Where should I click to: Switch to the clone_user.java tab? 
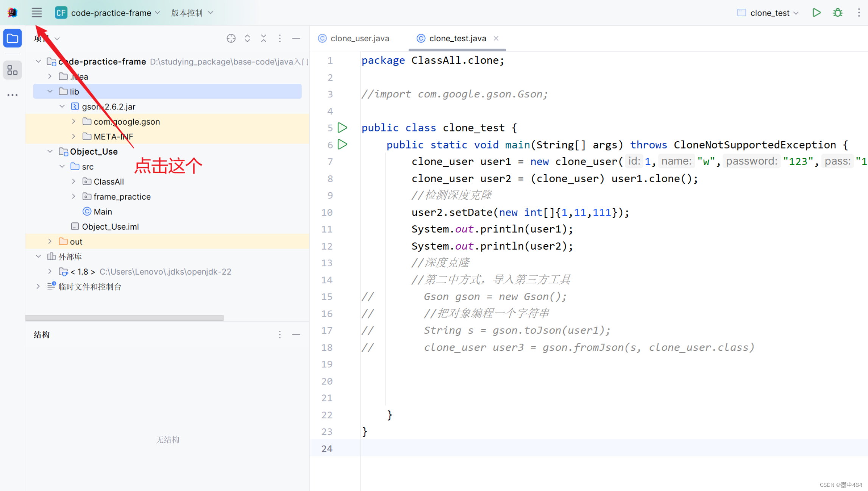pos(359,38)
